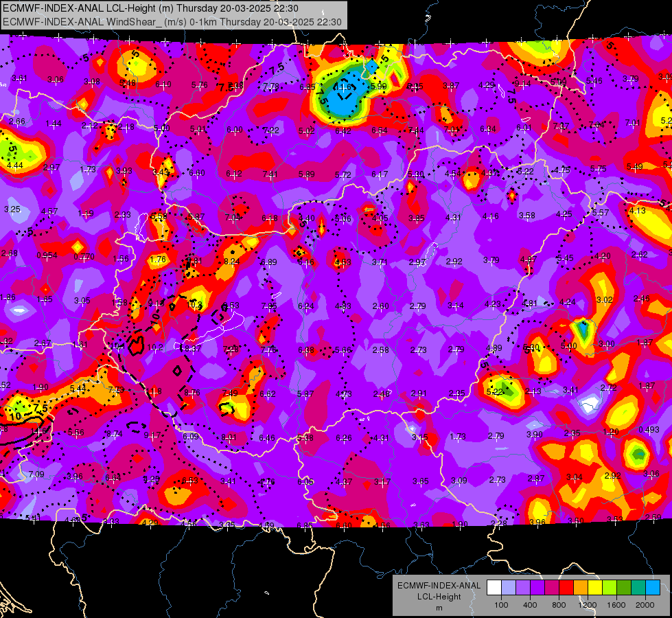Click the wind shear value 7.78
The height and width of the screenshot is (618, 672).
[271, 87]
